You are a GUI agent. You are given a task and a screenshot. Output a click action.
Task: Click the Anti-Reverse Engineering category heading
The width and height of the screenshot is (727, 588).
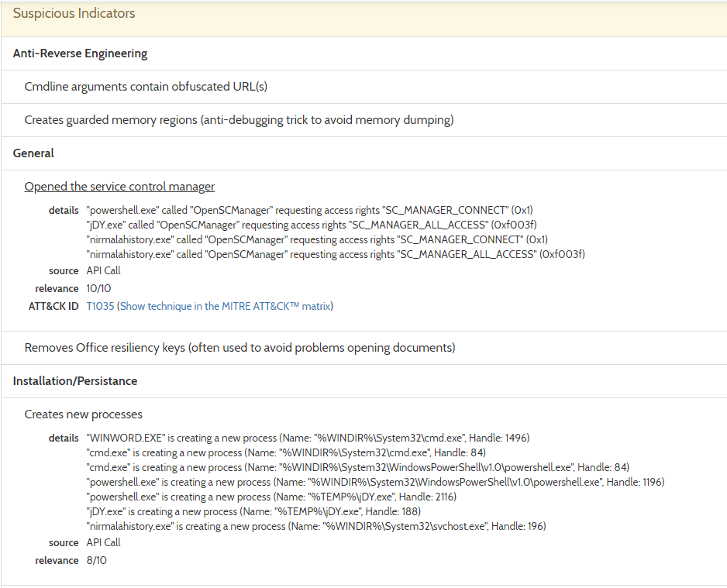(80, 53)
